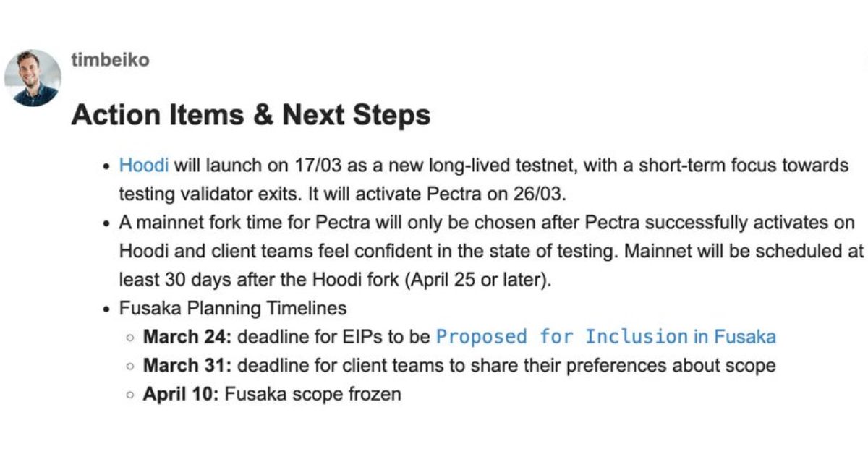Click hollow bullet beside March 31

coord(130,367)
